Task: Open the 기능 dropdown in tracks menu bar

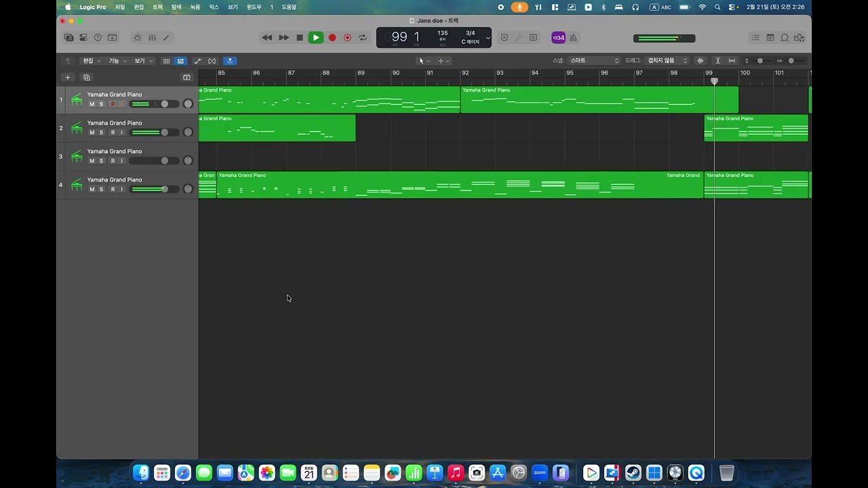Action: point(117,61)
